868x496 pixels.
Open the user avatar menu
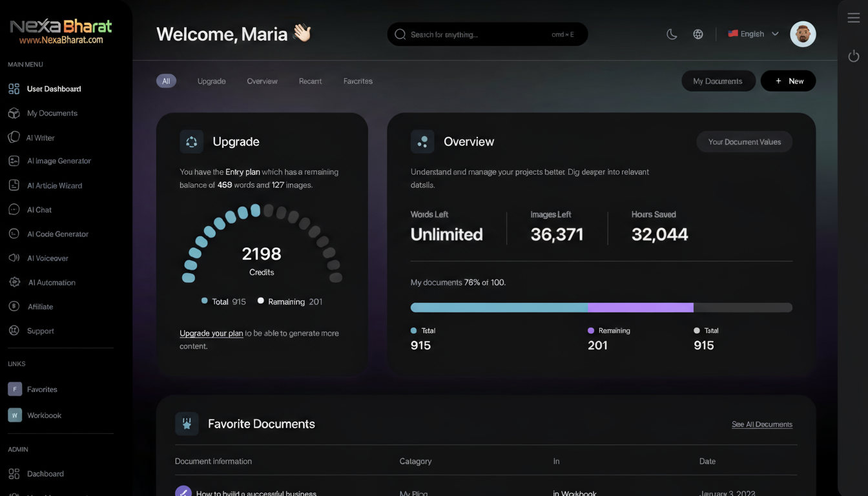point(803,34)
